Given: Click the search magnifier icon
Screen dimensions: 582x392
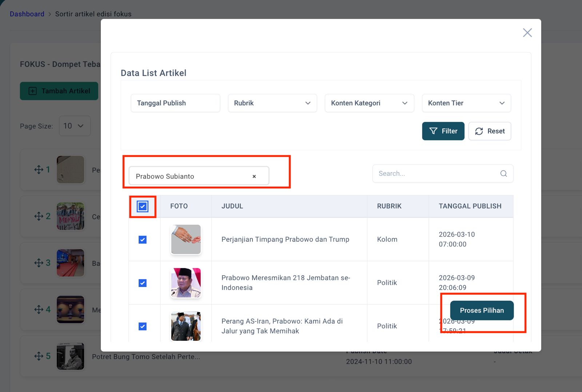Looking at the screenshot, I should point(503,173).
